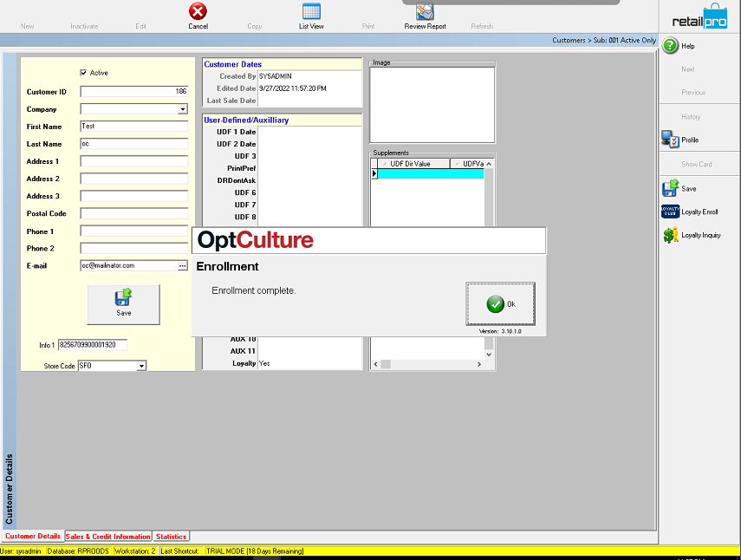Image resolution: width=741 pixels, height=560 pixels.
Task: Click the Info 1 field
Action: click(93, 345)
